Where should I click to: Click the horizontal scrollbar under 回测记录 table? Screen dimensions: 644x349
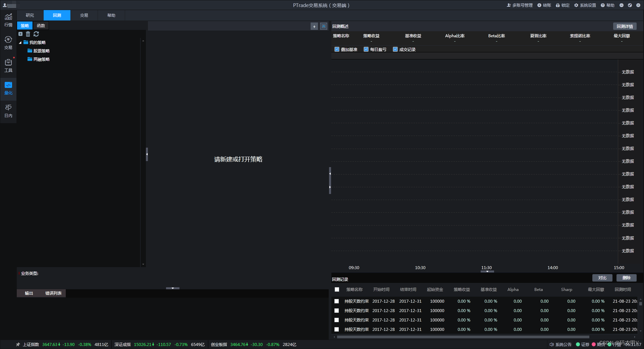(x=463, y=337)
